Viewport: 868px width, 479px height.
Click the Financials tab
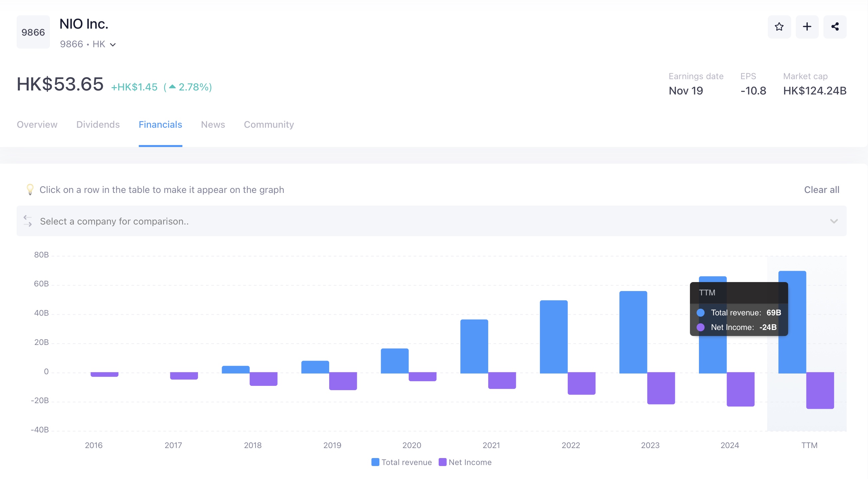pyautogui.click(x=160, y=125)
